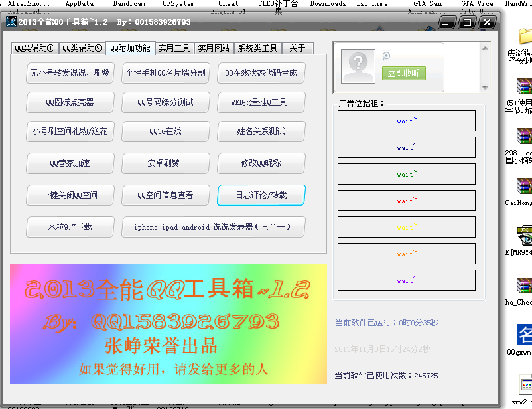Click 当前软件已使用次数：245725 text

[x=386, y=376]
